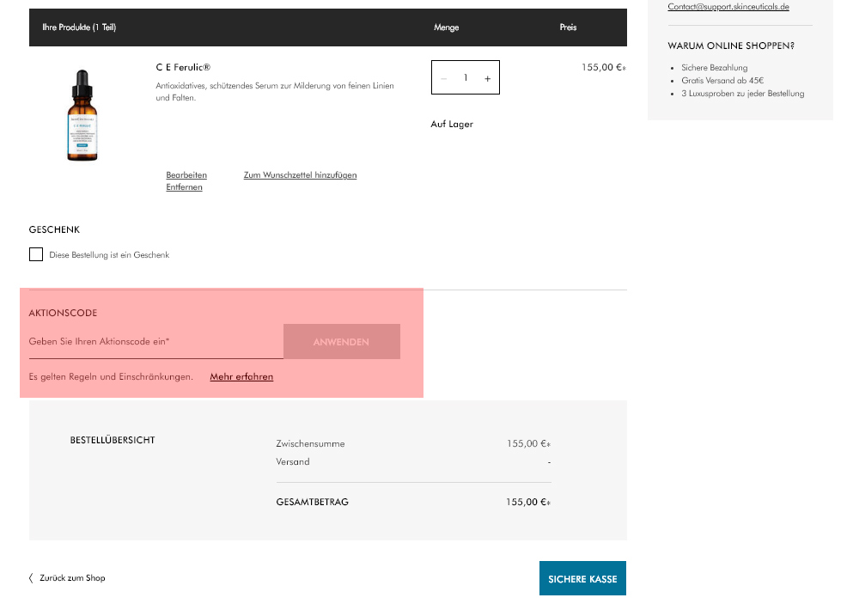853x616 pixels.
Task: Click the Ihre Produkte (1 Teil) header
Action: [x=79, y=27]
